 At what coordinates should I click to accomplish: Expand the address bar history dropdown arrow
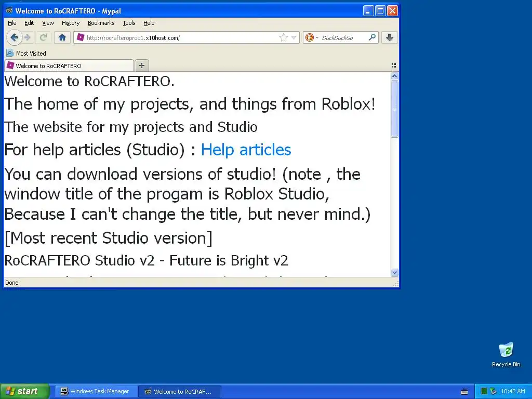[294, 37]
